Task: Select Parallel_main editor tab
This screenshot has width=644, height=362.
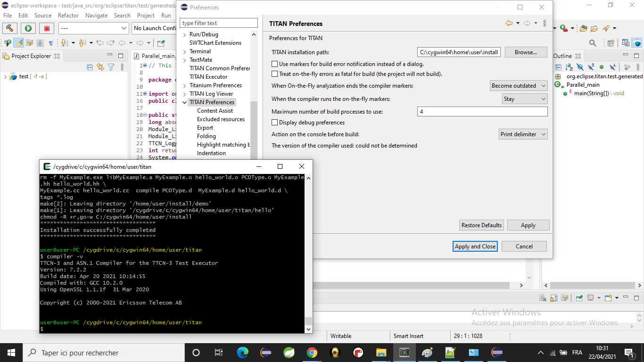Action: [155, 56]
